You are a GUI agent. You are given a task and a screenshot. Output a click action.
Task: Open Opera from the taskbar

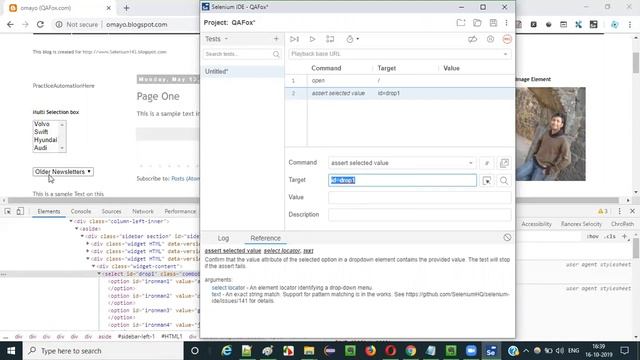pyautogui.click(x=391, y=351)
